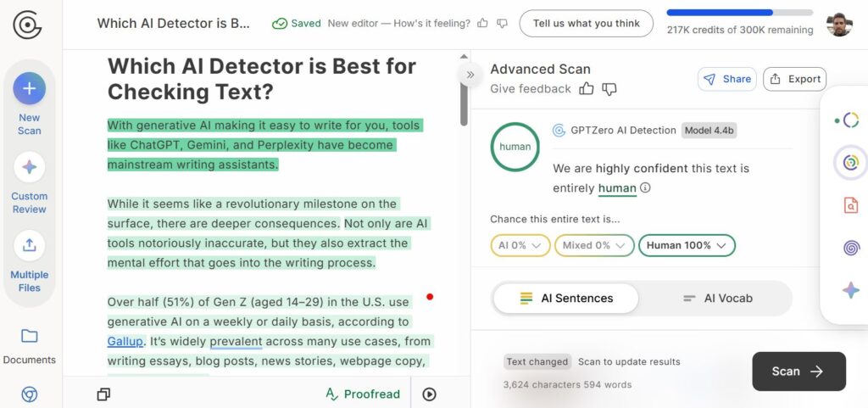Click the GPTZero logo icon
This screenshot has height=408, width=868.
[x=27, y=25]
